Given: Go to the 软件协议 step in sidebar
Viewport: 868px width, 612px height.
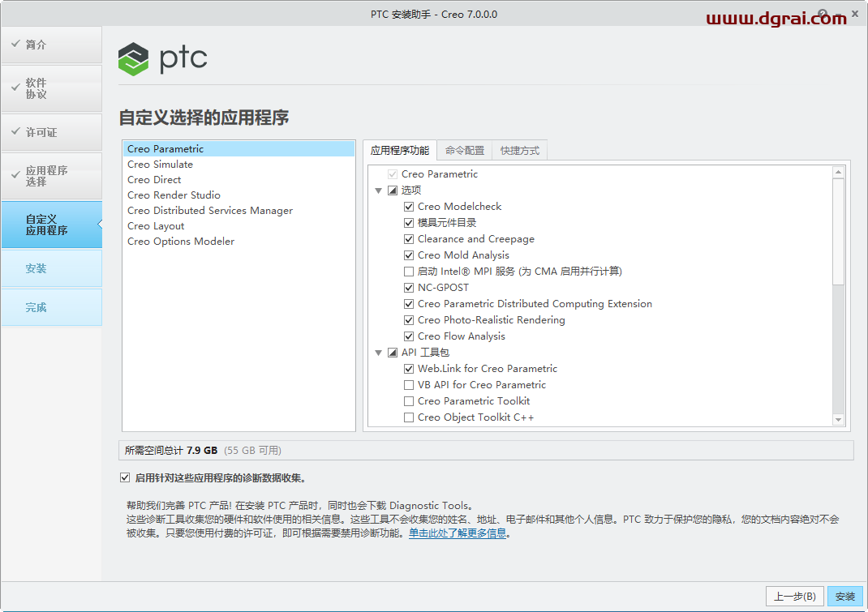Looking at the screenshot, I should [51, 88].
